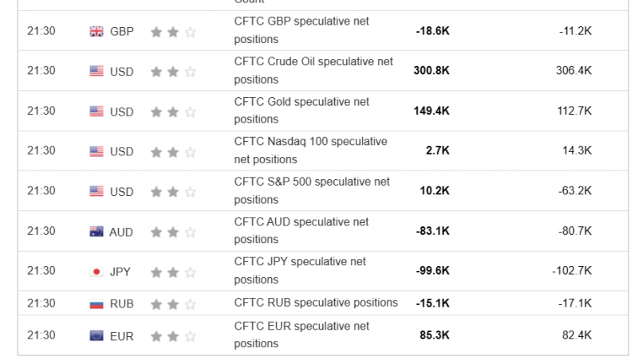This screenshot has width=638, height=364.
Task: Click the US flag in the S&P 500 row
Action: (x=96, y=191)
